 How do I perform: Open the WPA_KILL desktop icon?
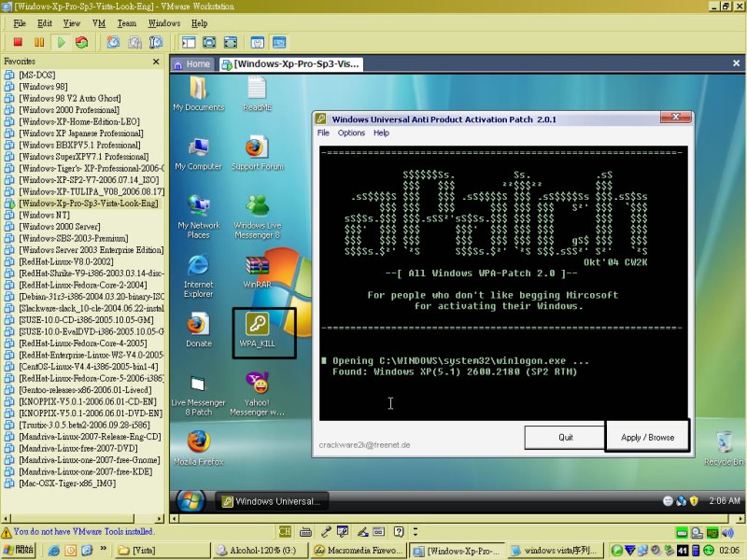click(257, 333)
